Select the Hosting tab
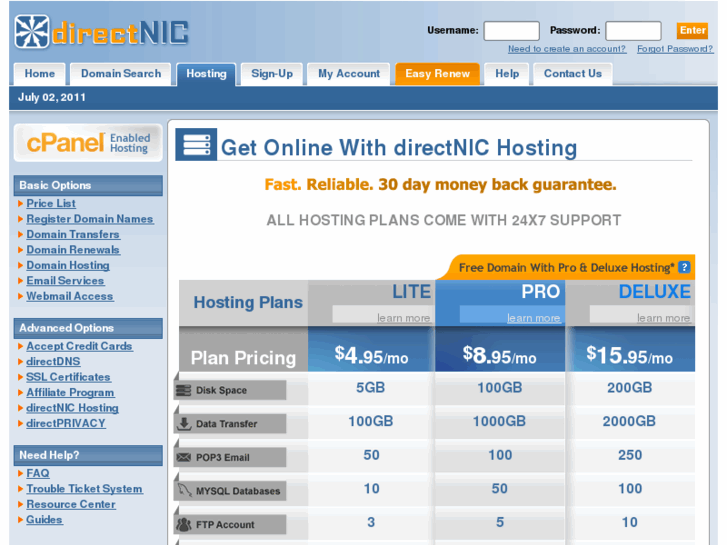727x545 pixels. tap(206, 74)
